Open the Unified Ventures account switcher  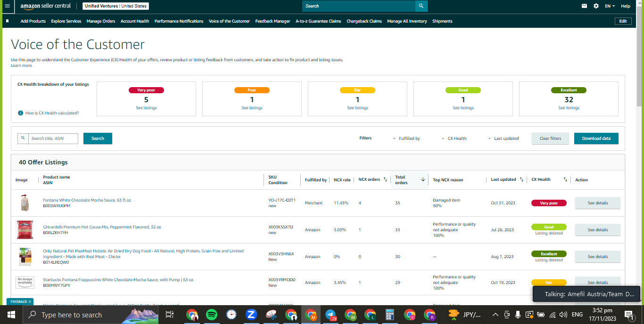[116, 6]
